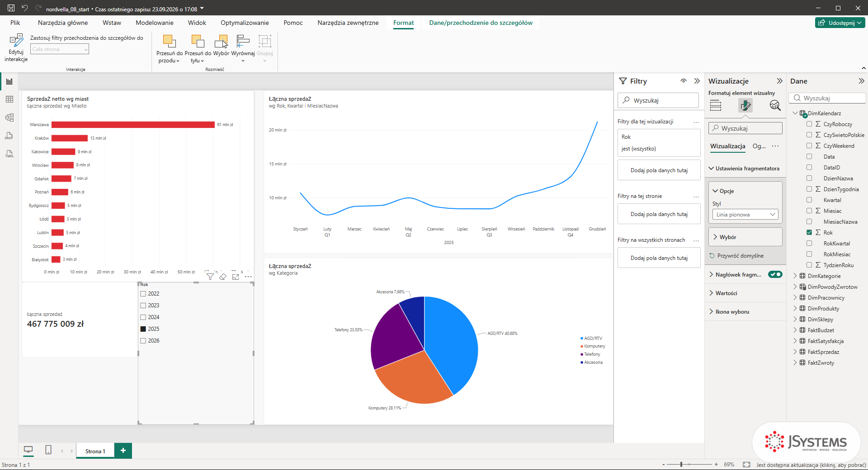Image resolution: width=868 pixels, height=470 pixels.
Task: Enter focus mode on slicer visual
Action: click(x=236, y=277)
